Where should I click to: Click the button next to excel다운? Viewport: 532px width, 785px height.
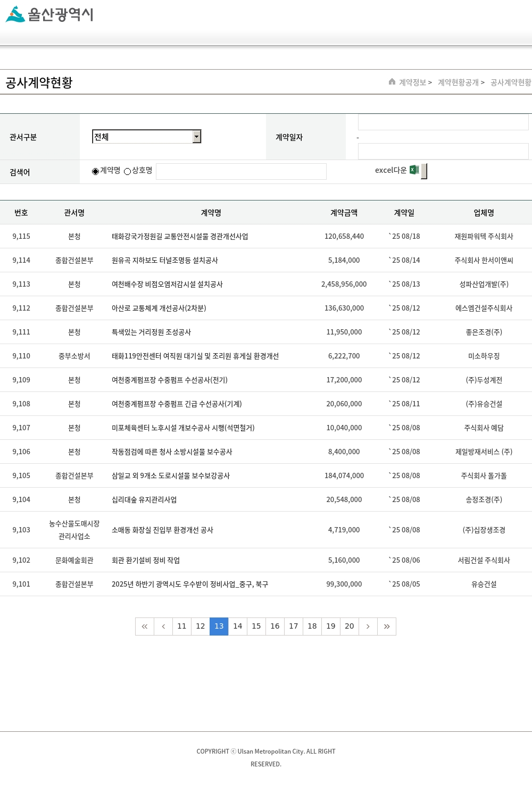pyautogui.click(x=424, y=171)
